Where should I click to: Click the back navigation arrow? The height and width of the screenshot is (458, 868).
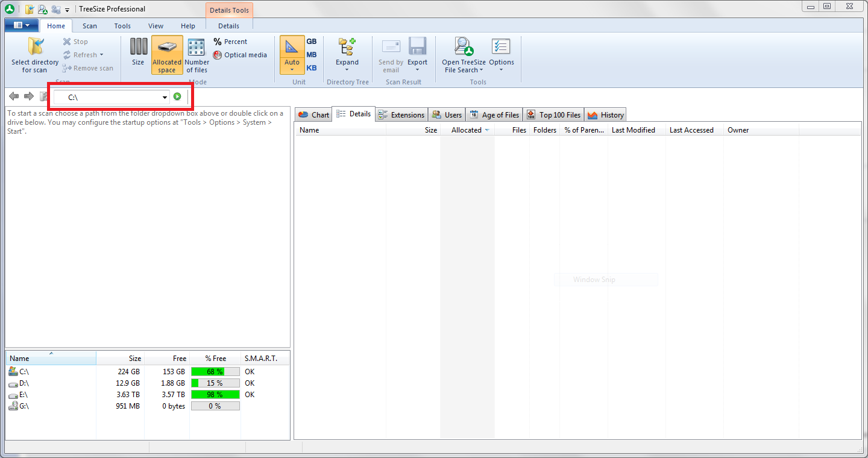pyautogui.click(x=14, y=96)
